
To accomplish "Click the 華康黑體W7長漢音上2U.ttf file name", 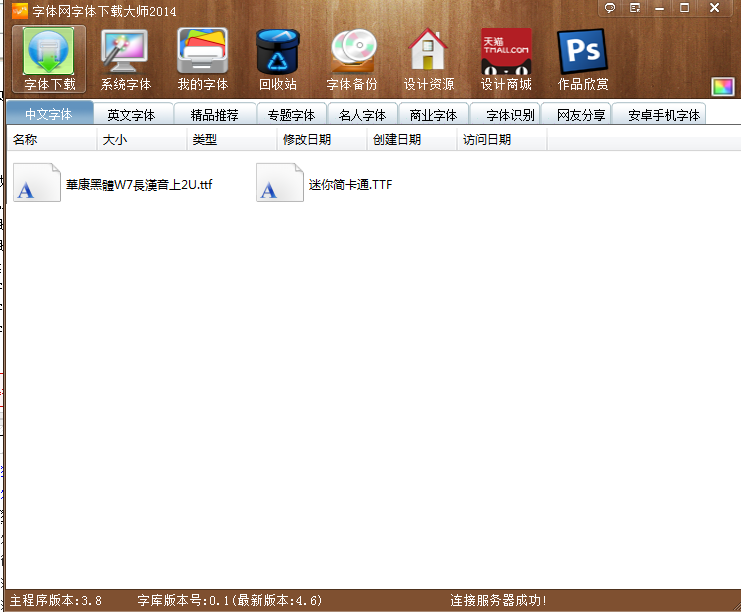I will (139, 184).
